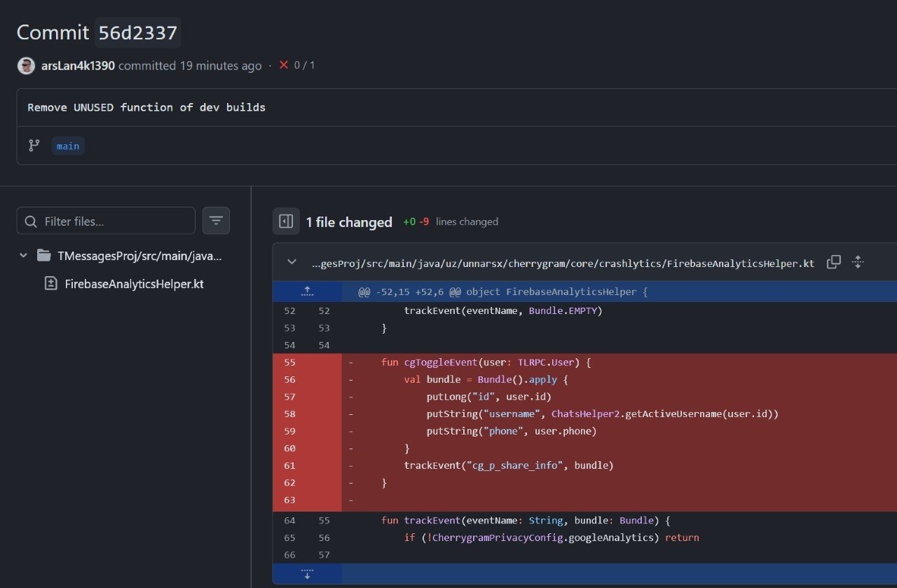Image resolution: width=897 pixels, height=588 pixels.
Task: Click the commit hash 56d2337
Action: point(137,33)
